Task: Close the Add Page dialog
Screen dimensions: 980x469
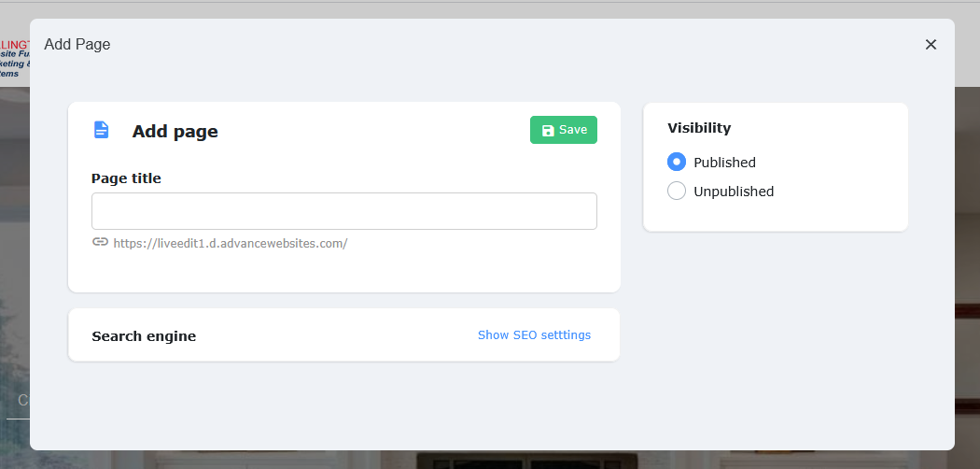Action: [931, 45]
